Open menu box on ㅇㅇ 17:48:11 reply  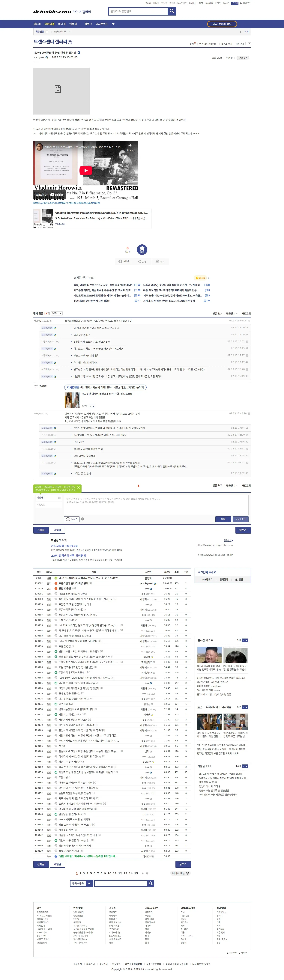[247, 448]
